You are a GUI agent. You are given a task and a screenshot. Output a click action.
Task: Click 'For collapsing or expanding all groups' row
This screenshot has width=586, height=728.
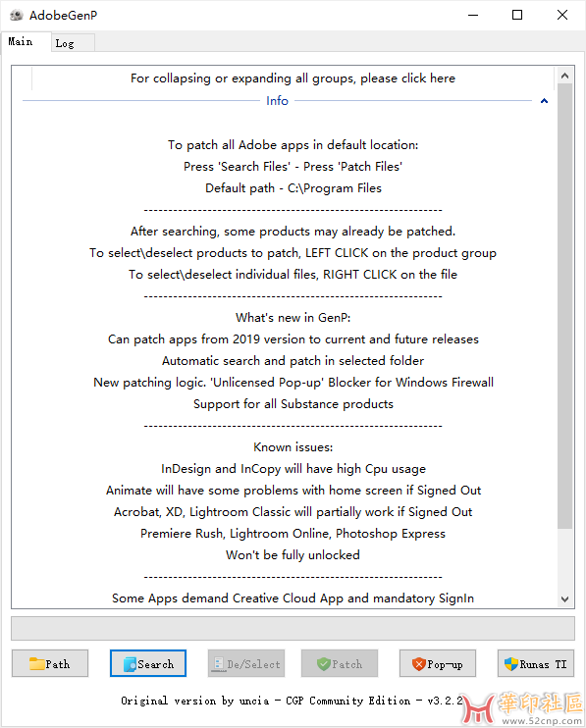click(293, 78)
